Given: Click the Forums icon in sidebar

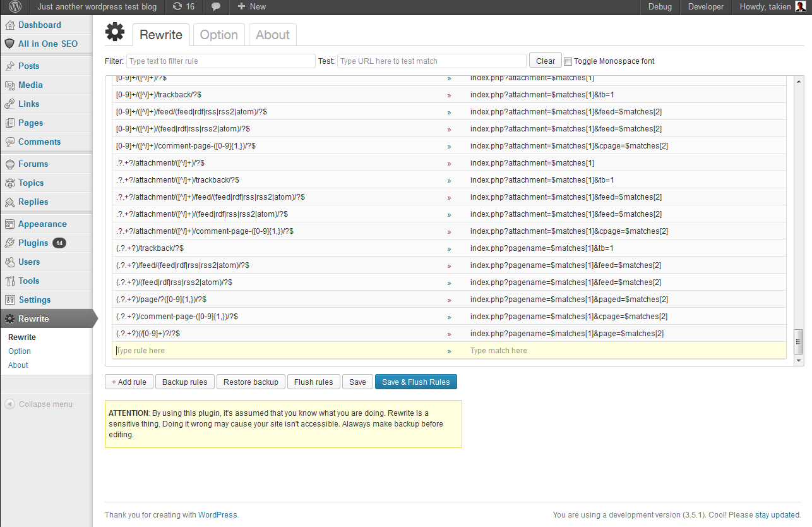Looking at the screenshot, I should (9, 164).
